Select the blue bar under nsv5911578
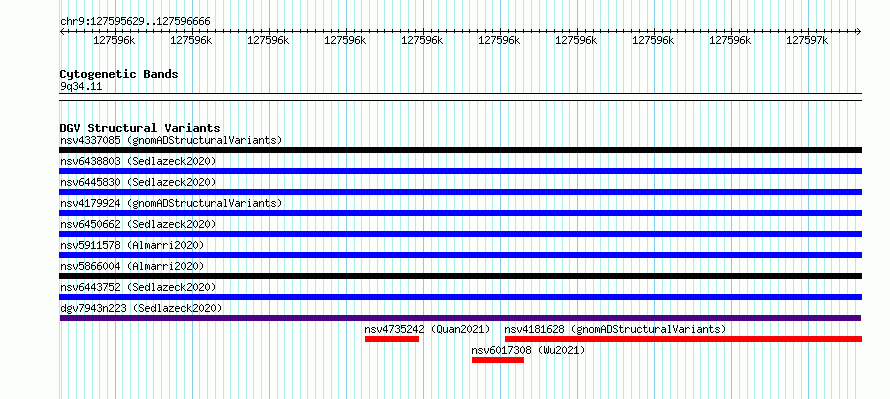The height and width of the screenshot is (399, 890). [460, 255]
